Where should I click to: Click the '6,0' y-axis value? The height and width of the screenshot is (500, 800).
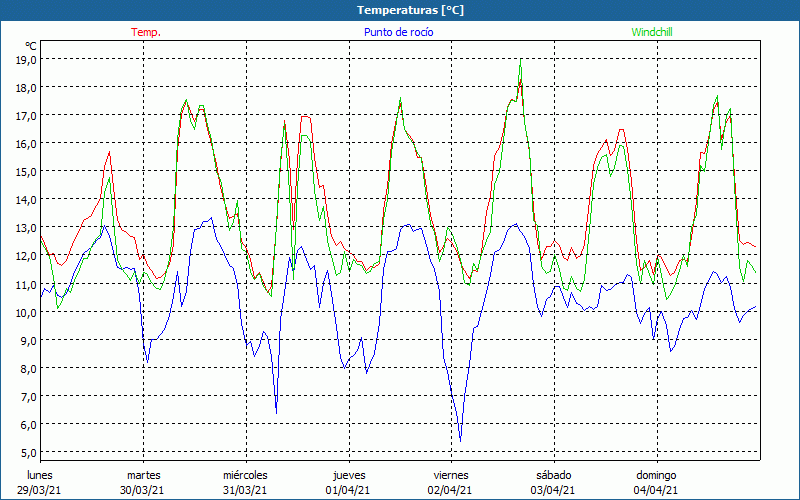click(28, 424)
